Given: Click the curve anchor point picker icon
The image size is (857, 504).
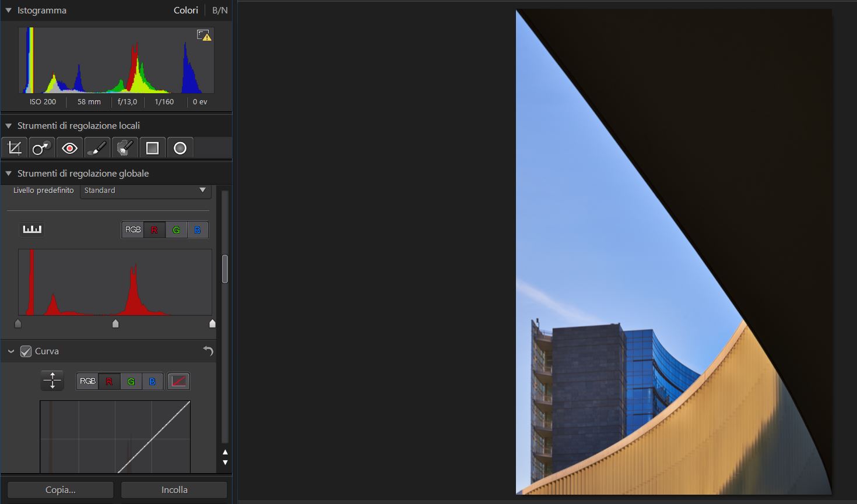Looking at the screenshot, I should (x=52, y=380).
